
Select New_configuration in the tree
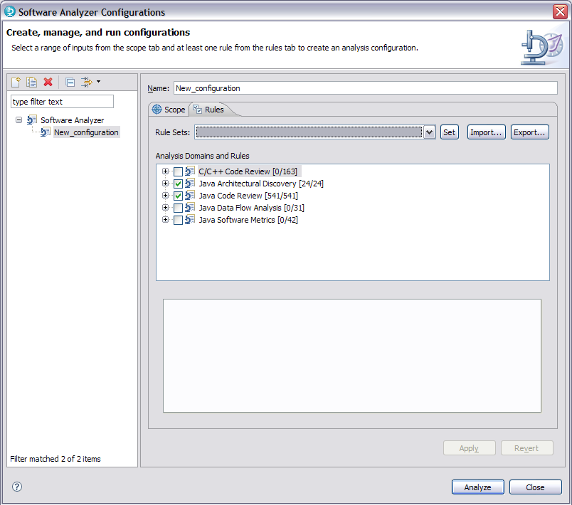pos(86,132)
